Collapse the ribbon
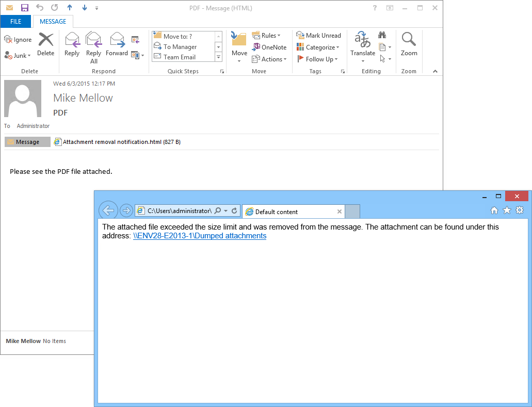Viewport: 532px width, 407px height. (436, 71)
